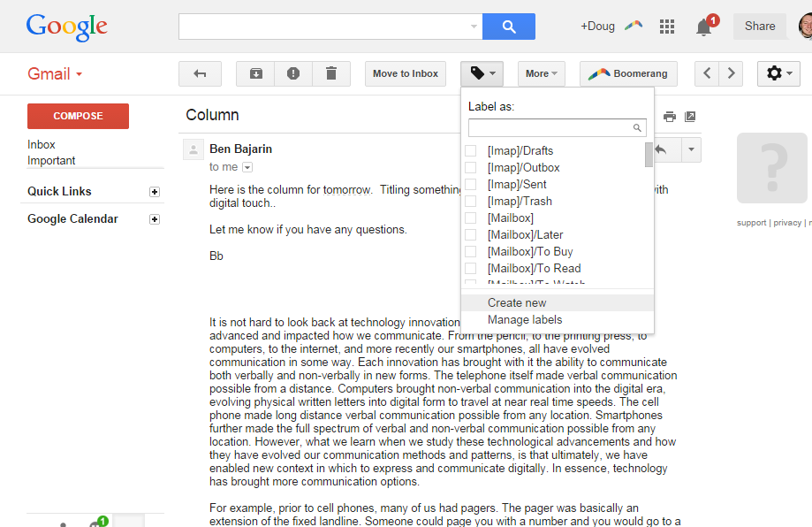Screen dimensions: 812x527
Task: Choose Create new label
Action: tap(558, 303)
